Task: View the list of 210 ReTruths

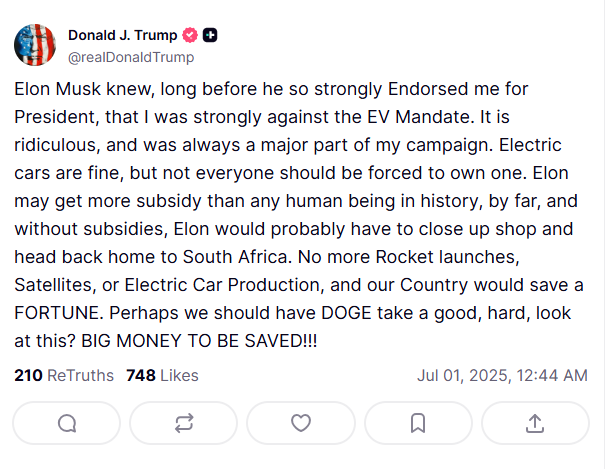Action: [64, 375]
